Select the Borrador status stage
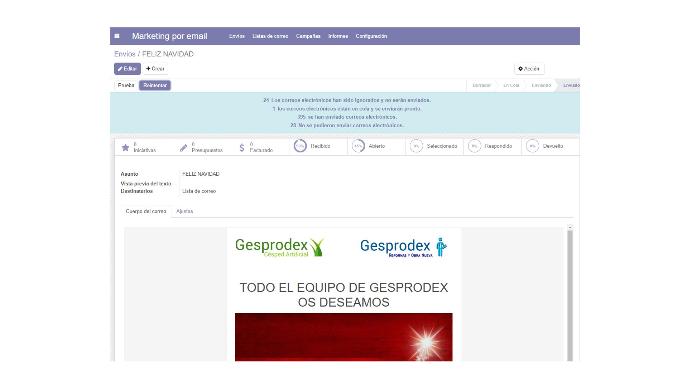690x388 pixels. point(481,85)
